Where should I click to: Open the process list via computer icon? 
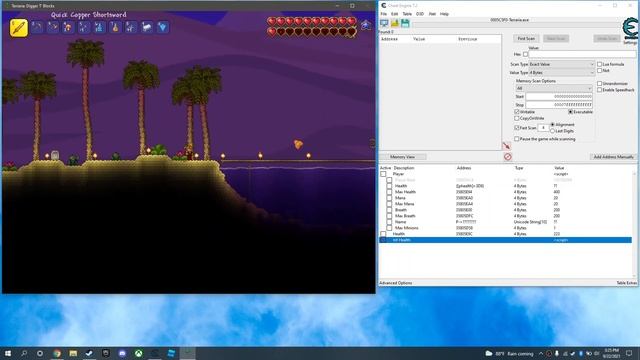(x=384, y=24)
